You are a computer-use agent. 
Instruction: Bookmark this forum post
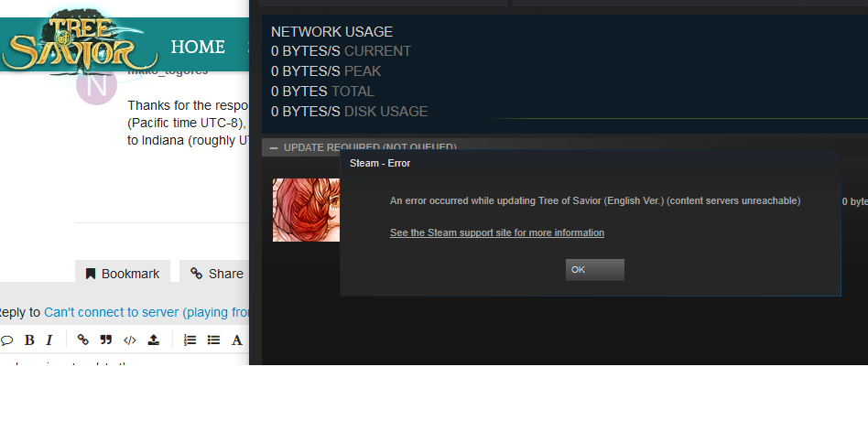(x=123, y=274)
